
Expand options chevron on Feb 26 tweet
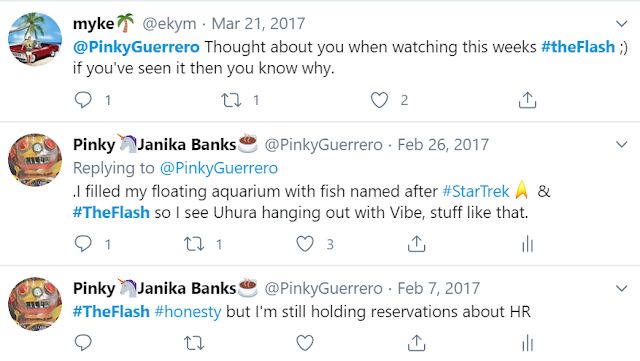pos(621,144)
